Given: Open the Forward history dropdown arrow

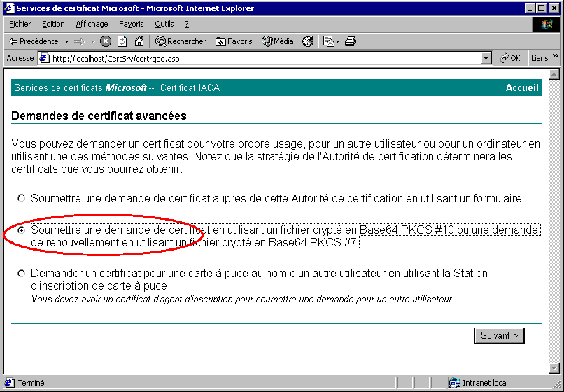Looking at the screenshot, I should click(x=93, y=42).
